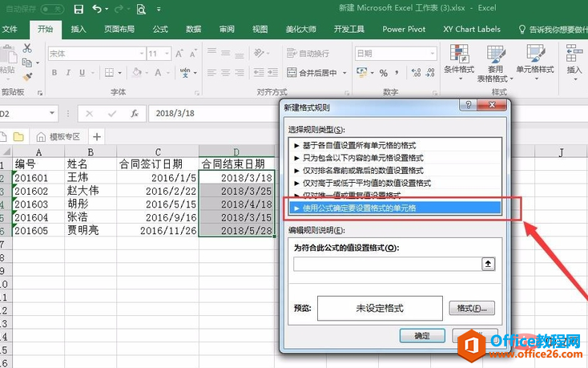The image size is (588, 368).
Task: Click the Increase Decimal icon
Action: (416, 73)
